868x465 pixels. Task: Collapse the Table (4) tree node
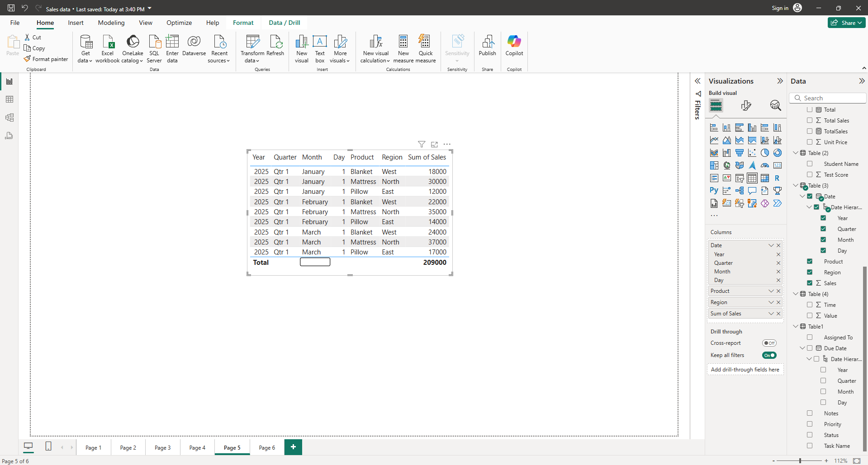coord(796,294)
